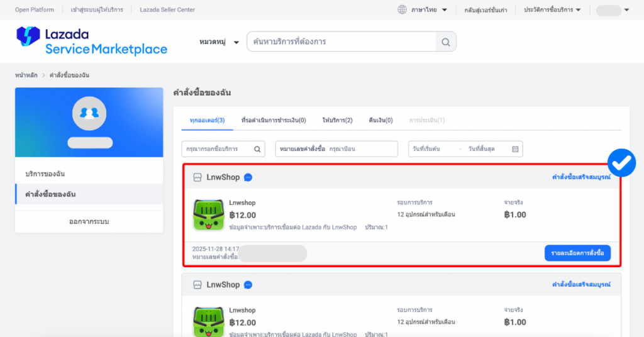Click the chat bubble icon beside first LnwShop
Viewport: 644px width, 337px height.
[248, 177]
